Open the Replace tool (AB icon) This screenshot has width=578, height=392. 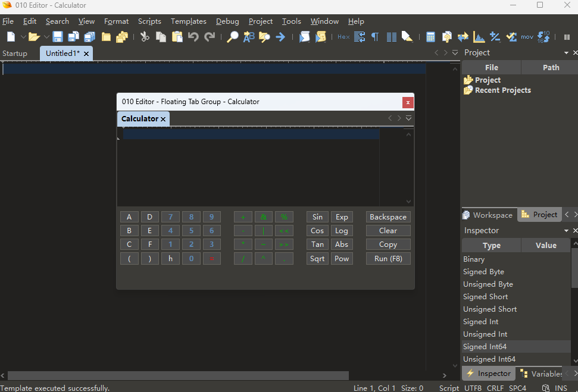249,36
